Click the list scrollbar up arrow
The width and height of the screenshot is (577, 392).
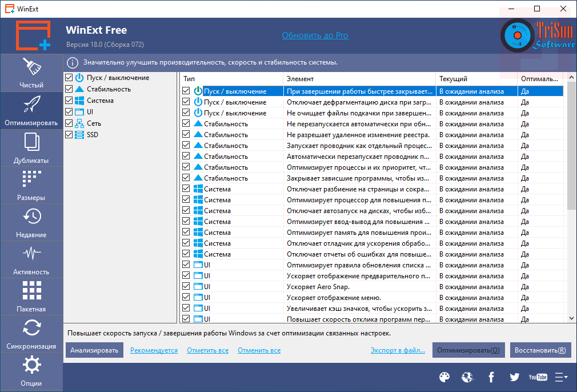tap(571, 77)
